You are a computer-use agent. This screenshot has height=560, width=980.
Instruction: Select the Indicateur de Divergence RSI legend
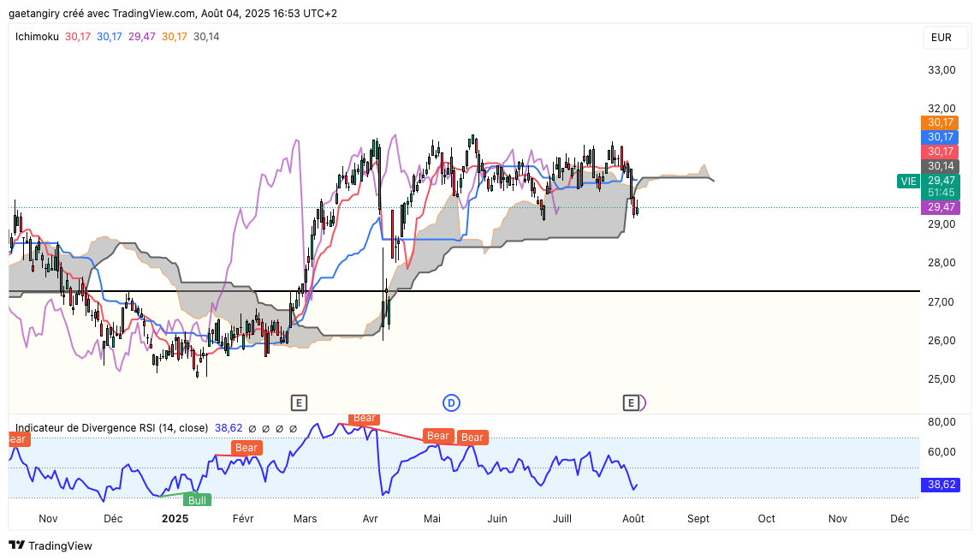point(111,428)
